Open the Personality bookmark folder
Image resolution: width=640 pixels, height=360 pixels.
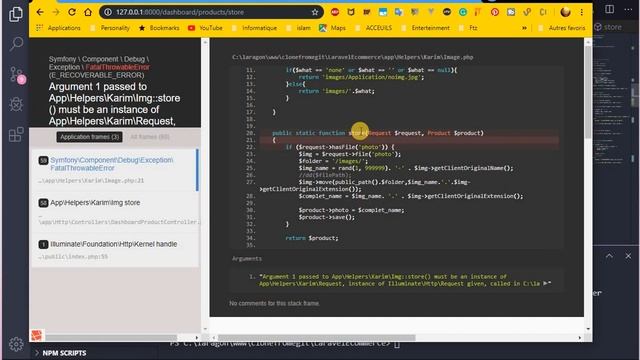(x=110, y=28)
